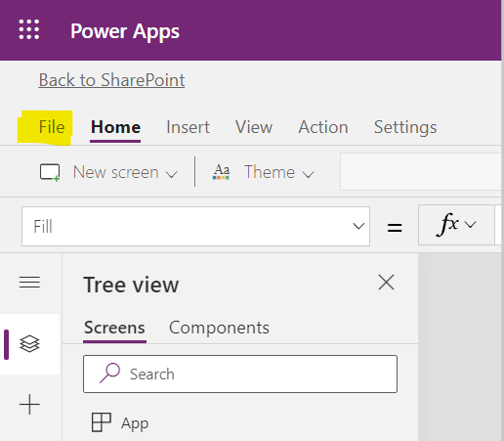Click the Theme icon
The image size is (504, 441).
coord(222,172)
